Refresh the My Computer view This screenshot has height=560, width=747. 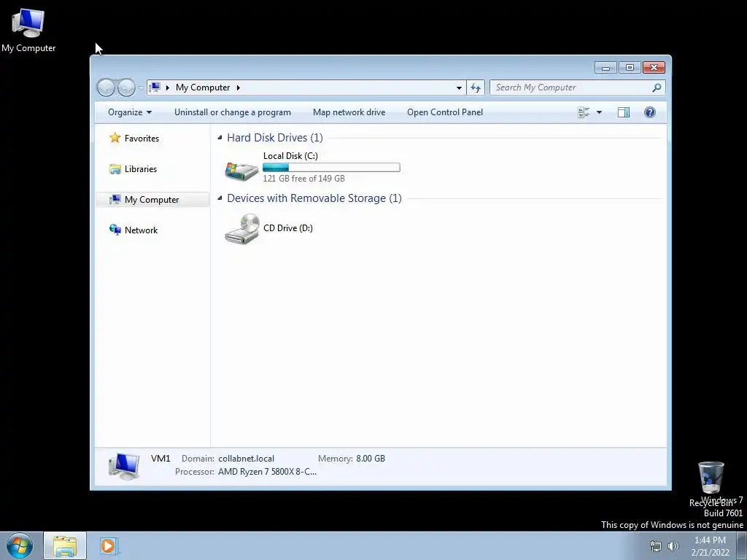click(x=476, y=87)
